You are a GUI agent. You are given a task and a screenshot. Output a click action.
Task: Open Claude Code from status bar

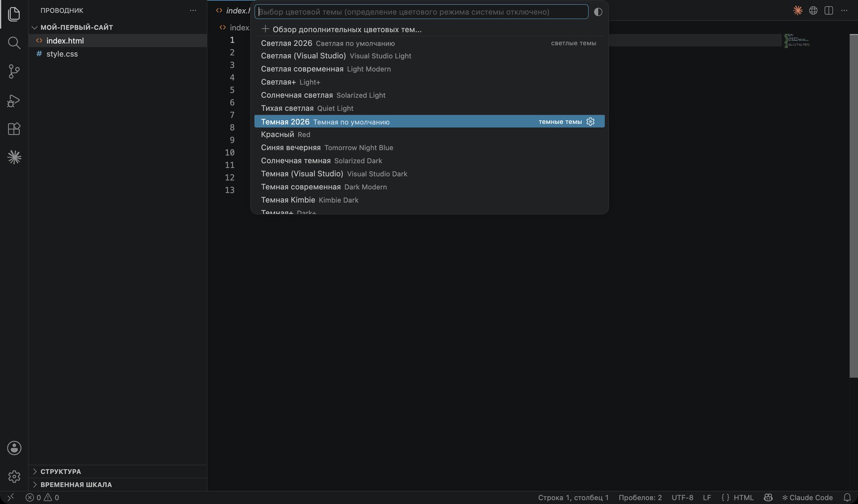click(807, 498)
